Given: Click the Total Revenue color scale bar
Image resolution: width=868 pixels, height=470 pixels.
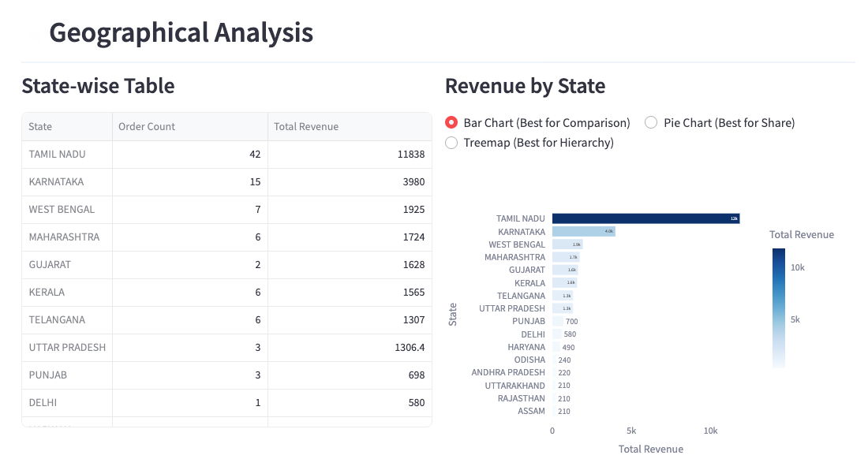Looking at the screenshot, I should 779,308.
